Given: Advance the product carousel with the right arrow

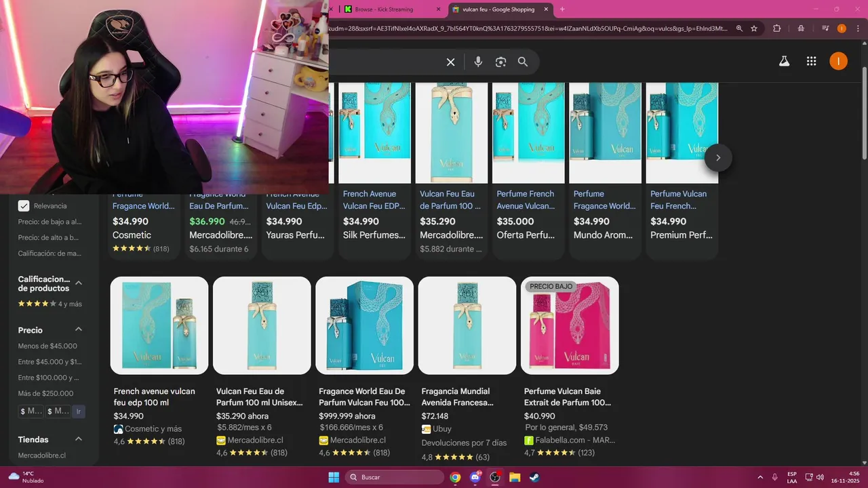Looking at the screenshot, I should [718, 158].
